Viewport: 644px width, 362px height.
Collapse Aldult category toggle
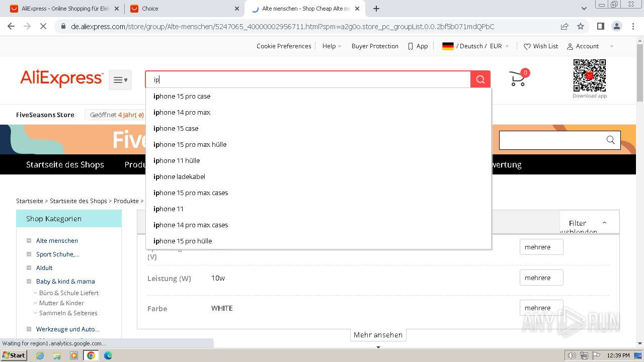(x=29, y=268)
